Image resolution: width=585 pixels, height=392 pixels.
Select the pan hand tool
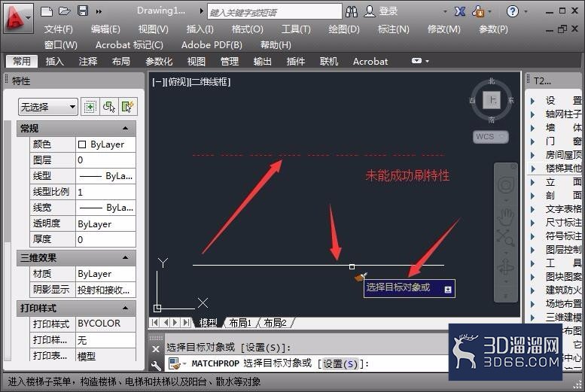tap(506, 217)
